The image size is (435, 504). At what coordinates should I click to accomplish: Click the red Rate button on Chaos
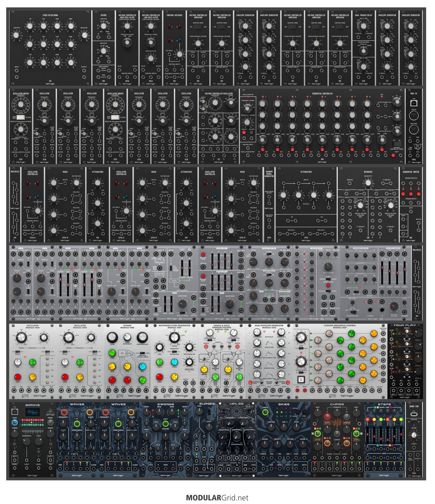[327, 417]
